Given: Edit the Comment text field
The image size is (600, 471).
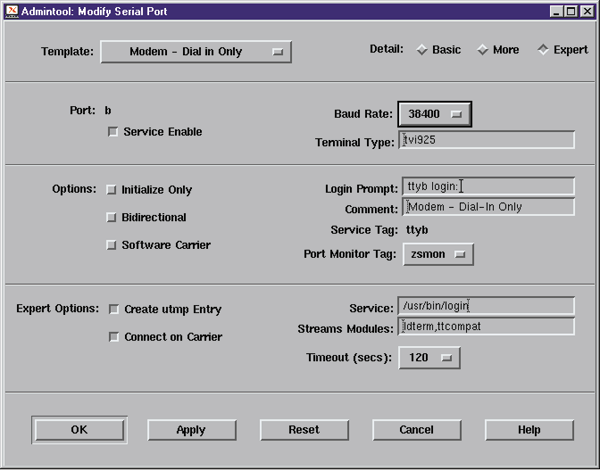Looking at the screenshot, I should tap(486, 207).
